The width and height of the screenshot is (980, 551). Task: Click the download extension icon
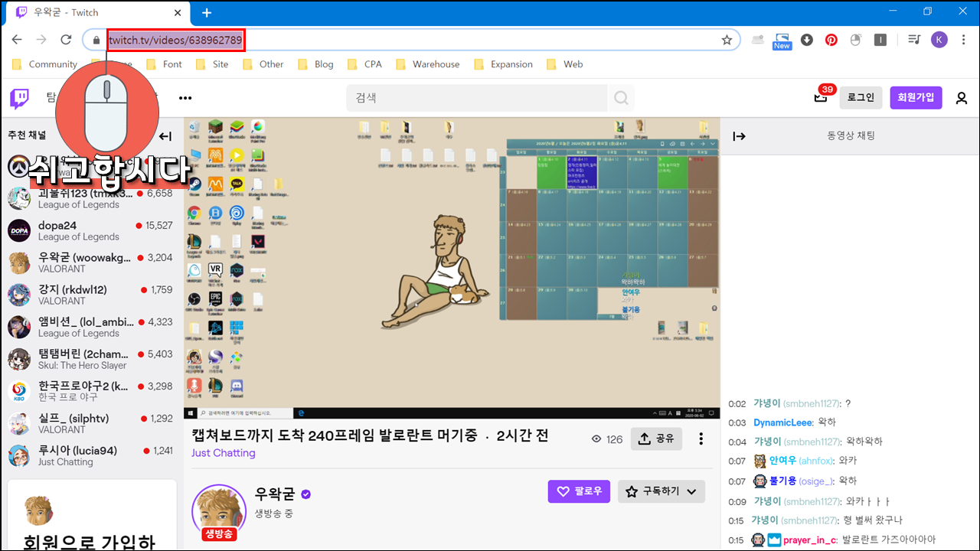click(x=807, y=40)
